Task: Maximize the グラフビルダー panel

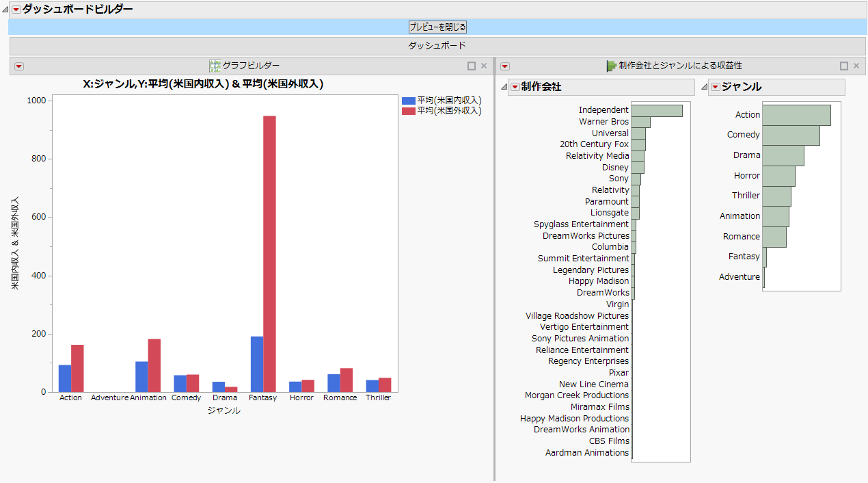Action: tap(472, 66)
